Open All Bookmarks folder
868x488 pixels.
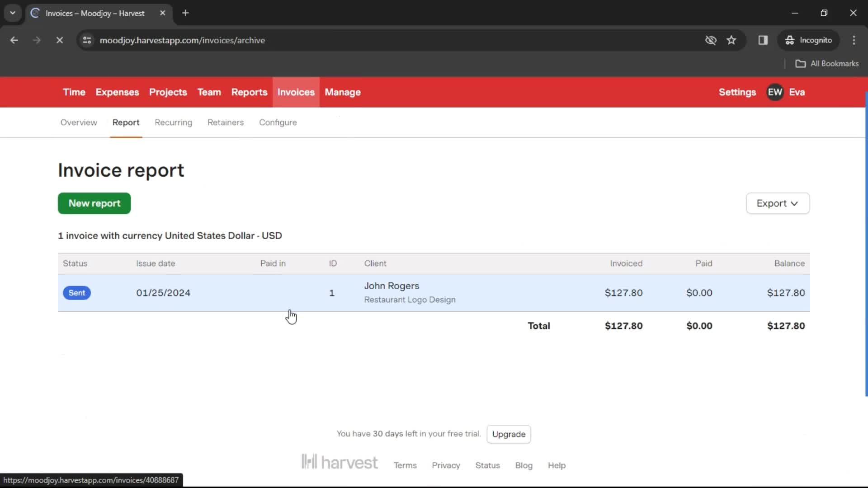(827, 64)
